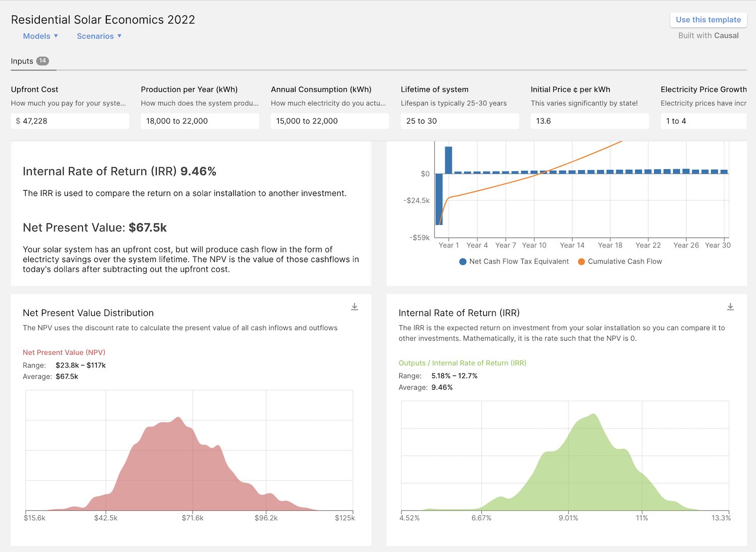This screenshot has height=552, width=756.
Task: Change the Lifetime of system value
Action: (460, 121)
